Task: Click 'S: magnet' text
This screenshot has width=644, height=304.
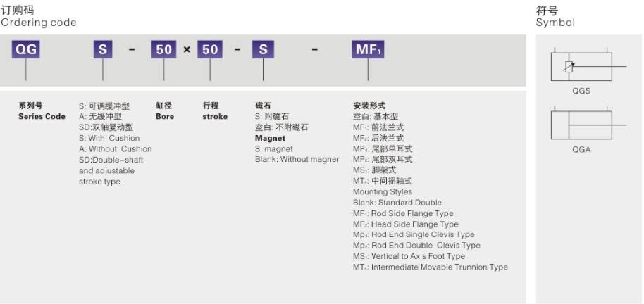Action: (x=274, y=149)
